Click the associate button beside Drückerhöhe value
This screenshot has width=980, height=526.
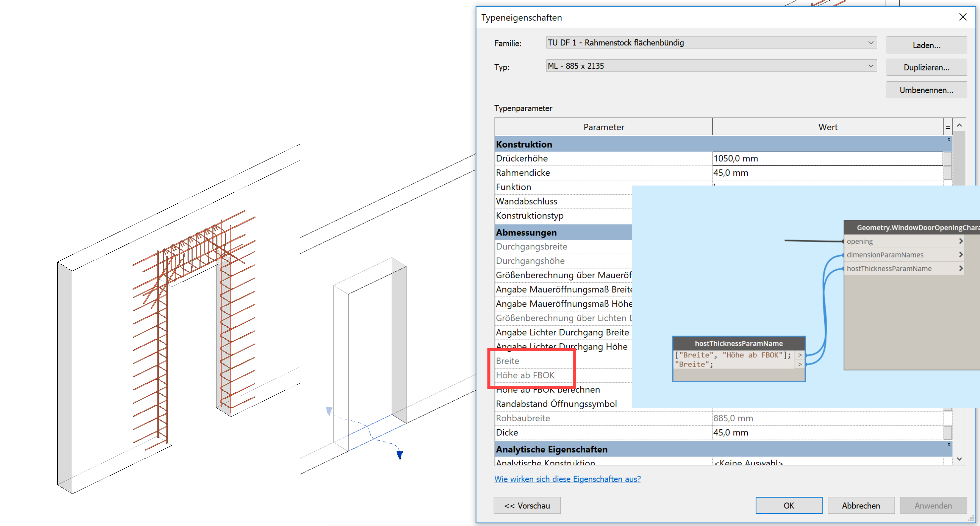point(947,158)
